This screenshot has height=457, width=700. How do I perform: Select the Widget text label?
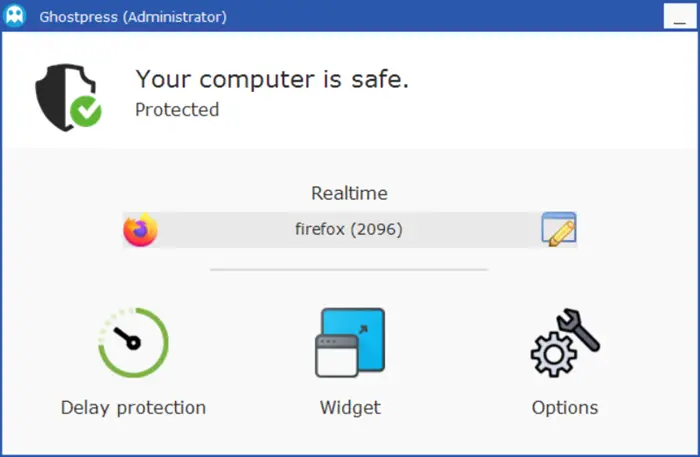click(x=350, y=407)
